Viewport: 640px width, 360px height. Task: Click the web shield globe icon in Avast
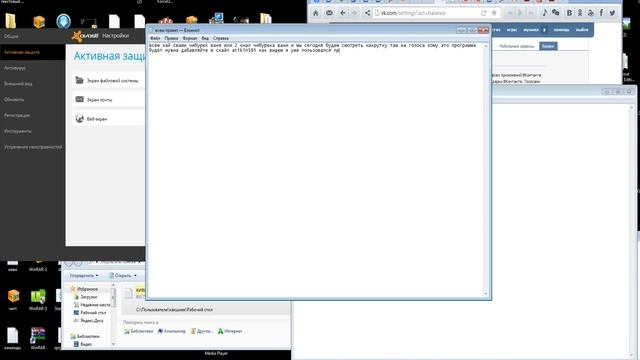pyautogui.click(x=80, y=119)
